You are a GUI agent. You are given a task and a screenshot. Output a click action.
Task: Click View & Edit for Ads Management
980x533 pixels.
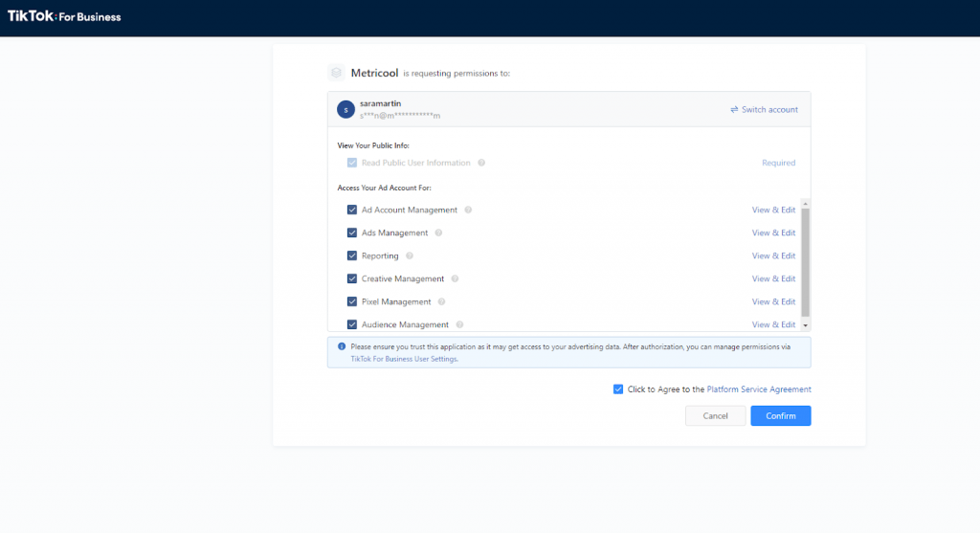(773, 233)
